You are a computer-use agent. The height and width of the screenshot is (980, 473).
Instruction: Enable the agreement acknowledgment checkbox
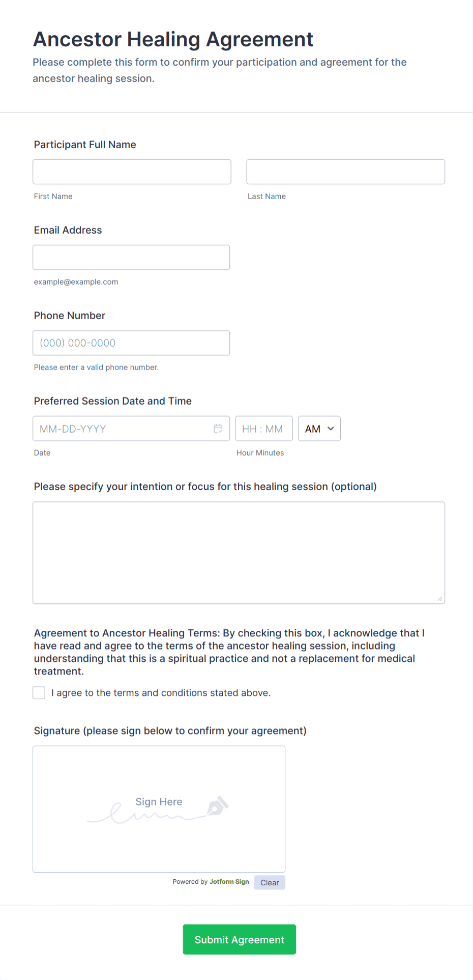pos(39,692)
